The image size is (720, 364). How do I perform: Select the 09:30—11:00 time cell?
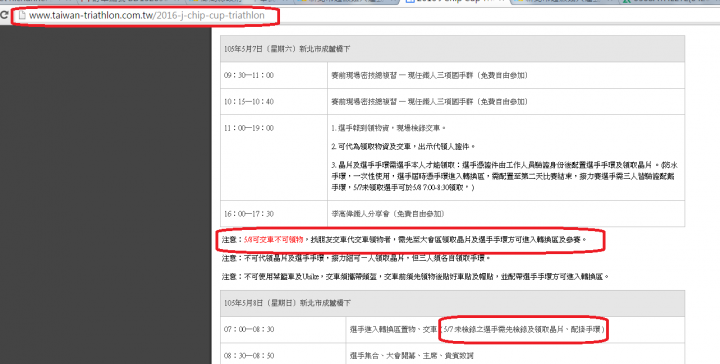274,75
